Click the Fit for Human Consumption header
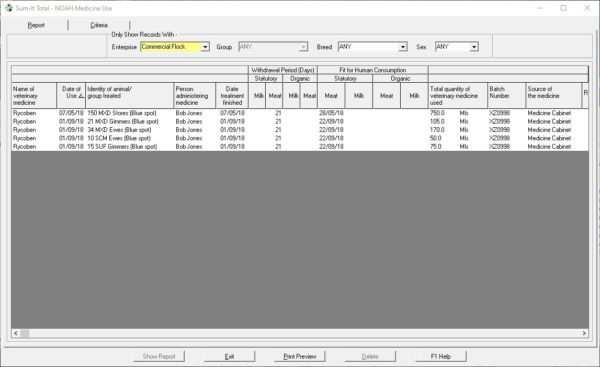 click(373, 70)
